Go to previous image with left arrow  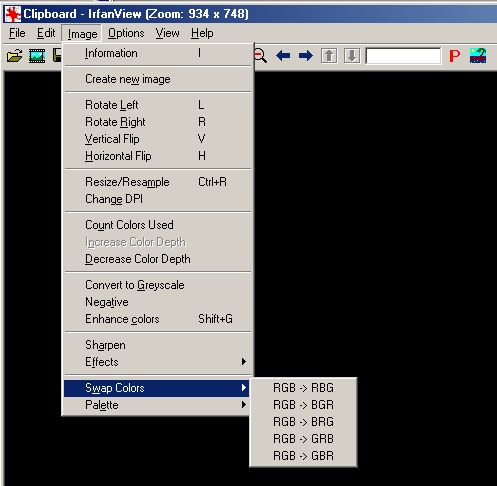point(283,56)
